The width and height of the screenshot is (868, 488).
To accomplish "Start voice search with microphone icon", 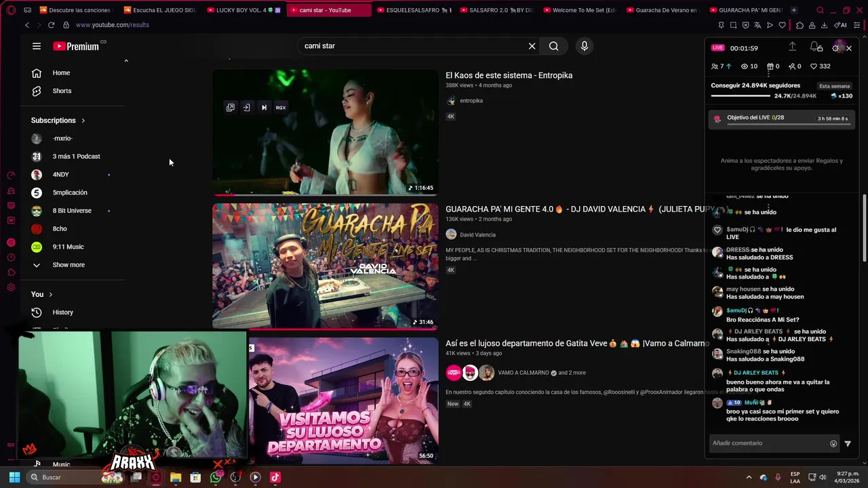I will point(585,46).
